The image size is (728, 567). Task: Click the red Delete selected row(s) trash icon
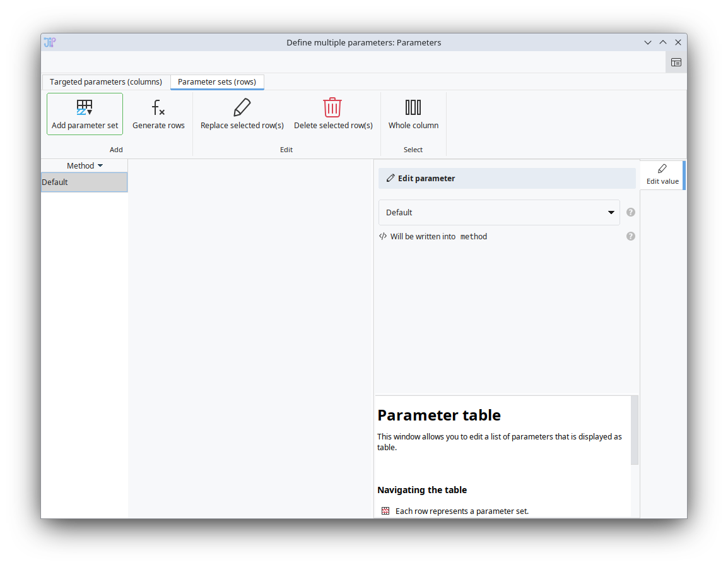(332, 107)
